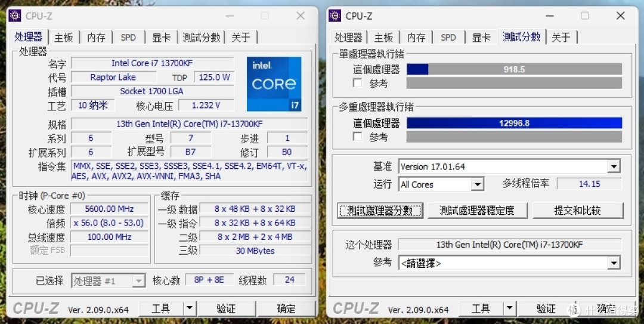The height and width of the screenshot is (324, 644).
Task: Switch to 内存 tab in right window
Action: (x=416, y=38)
